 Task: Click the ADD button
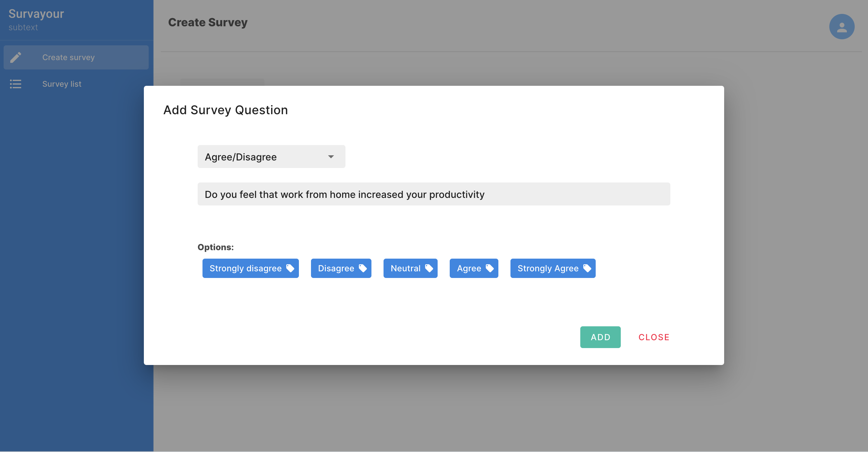point(600,337)
